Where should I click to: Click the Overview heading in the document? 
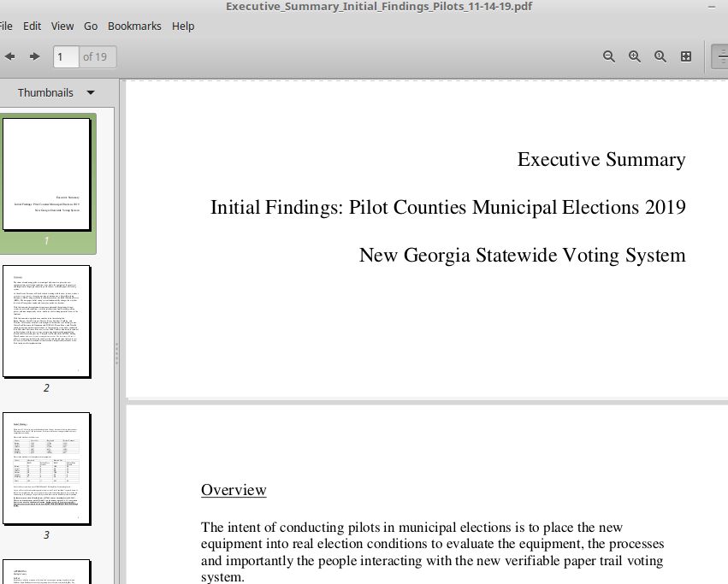coord(234,490)
